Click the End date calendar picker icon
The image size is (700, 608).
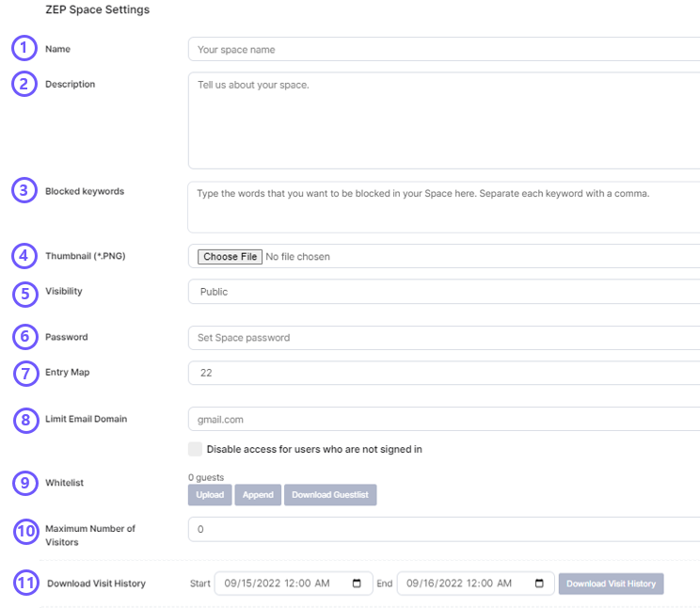[539, 584]
